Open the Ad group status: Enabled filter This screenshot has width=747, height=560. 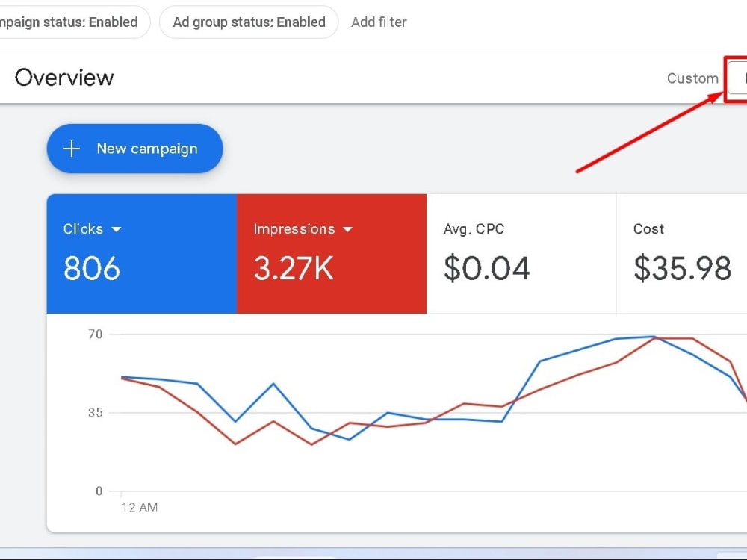pyautogui.click(x=249, y=22)
